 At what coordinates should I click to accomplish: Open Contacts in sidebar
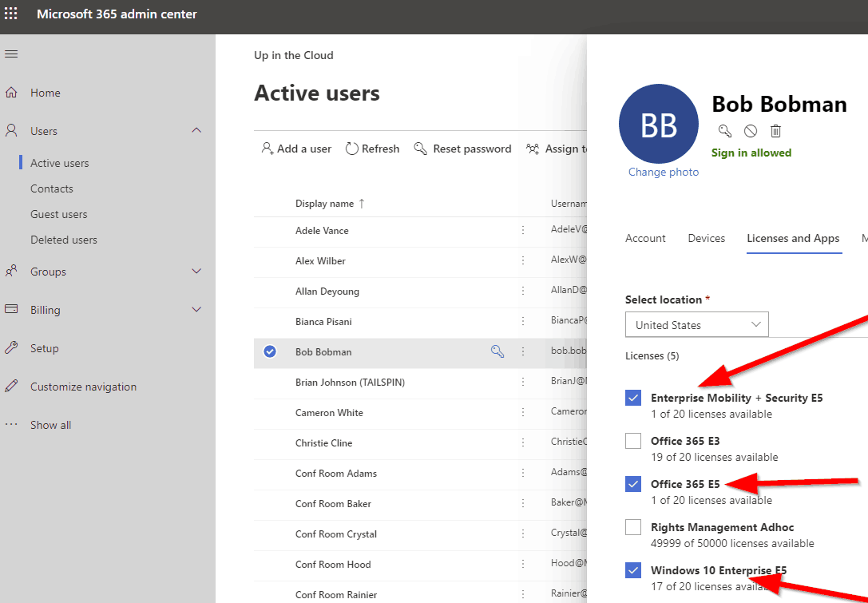coord(51,188)
